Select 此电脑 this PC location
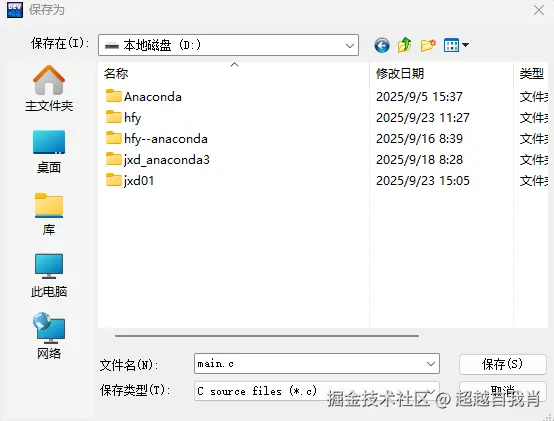This screenshot has height=421, width=554. point(49,275)
